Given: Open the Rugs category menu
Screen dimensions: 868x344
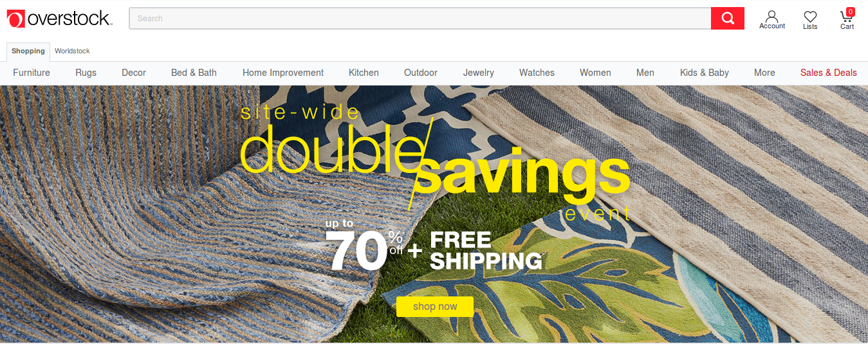Looking at the screenshot, I should (86, 73).
